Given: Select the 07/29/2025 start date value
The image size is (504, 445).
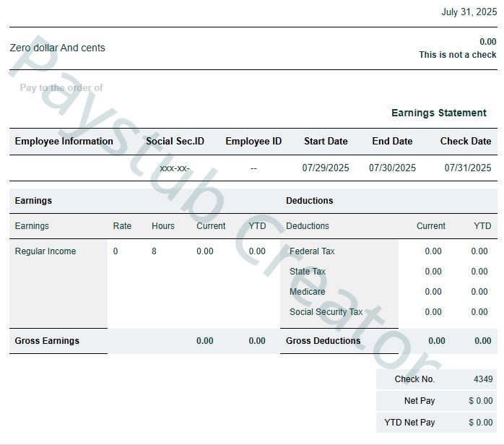Looking at the screenshot, I should click(x=325, y=168).
